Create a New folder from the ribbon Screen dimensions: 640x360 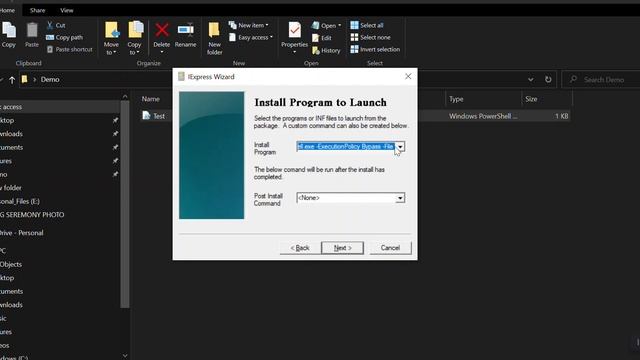pyautogui.click(x=214, y=38)
